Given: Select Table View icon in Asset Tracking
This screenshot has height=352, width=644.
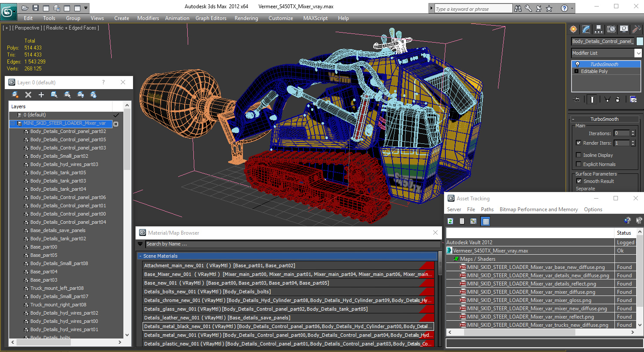Looking at the screenshot, I should [x=486, y=221].
